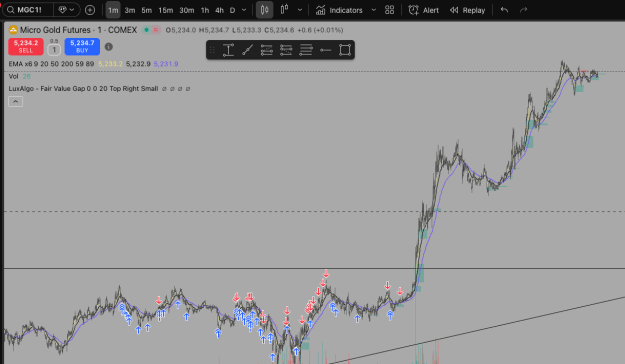Select the Vol indicator legend
The image size is (625, 364).
[x=14, y=76]
